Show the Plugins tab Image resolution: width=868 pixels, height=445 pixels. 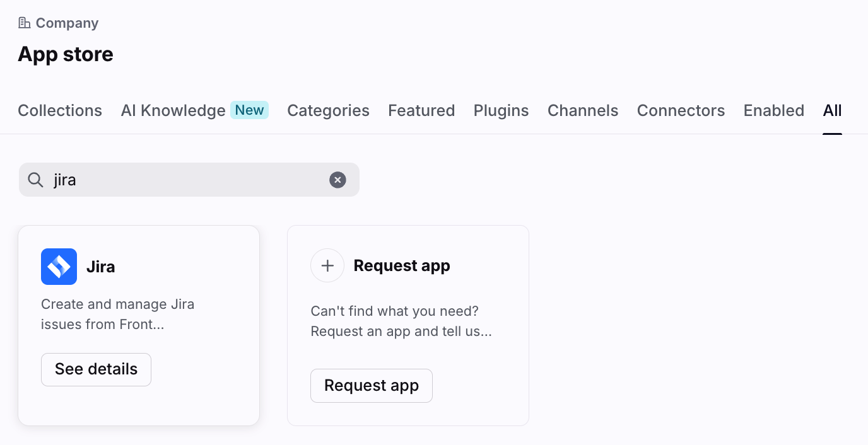[x=501, y=110]
